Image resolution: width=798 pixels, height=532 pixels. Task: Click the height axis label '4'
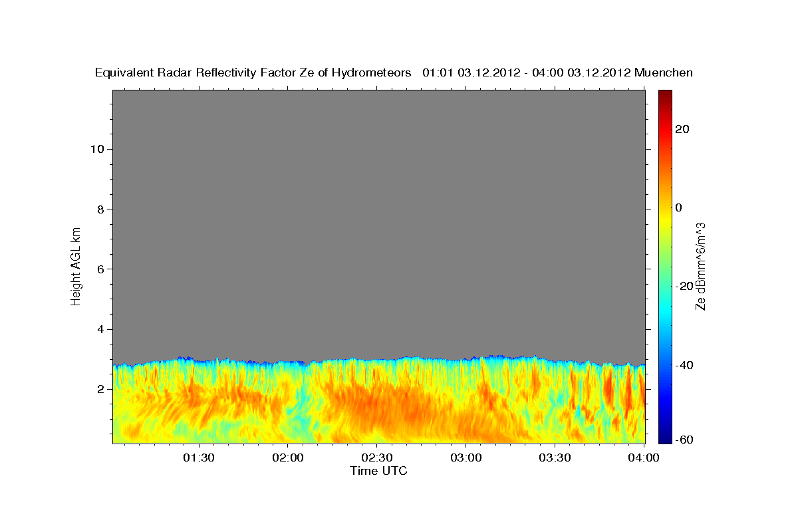pos(100,329)
